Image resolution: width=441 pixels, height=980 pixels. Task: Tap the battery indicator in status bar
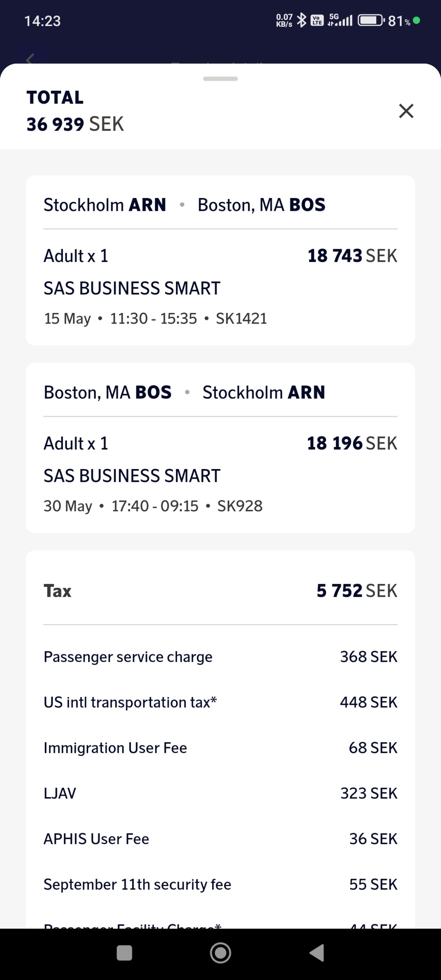pos(371,20)
